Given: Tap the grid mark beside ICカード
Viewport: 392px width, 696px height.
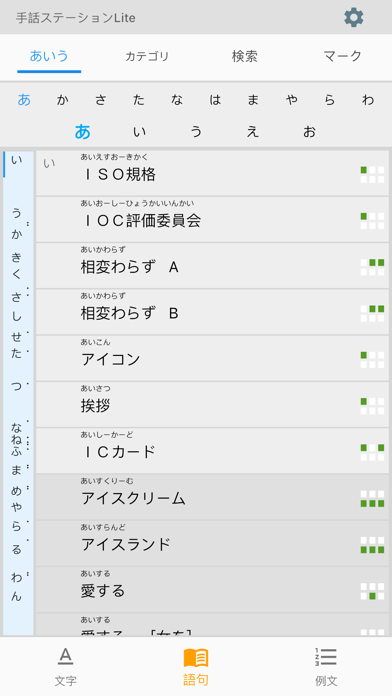Looking at the screenshot, I should tap(372, 452).
